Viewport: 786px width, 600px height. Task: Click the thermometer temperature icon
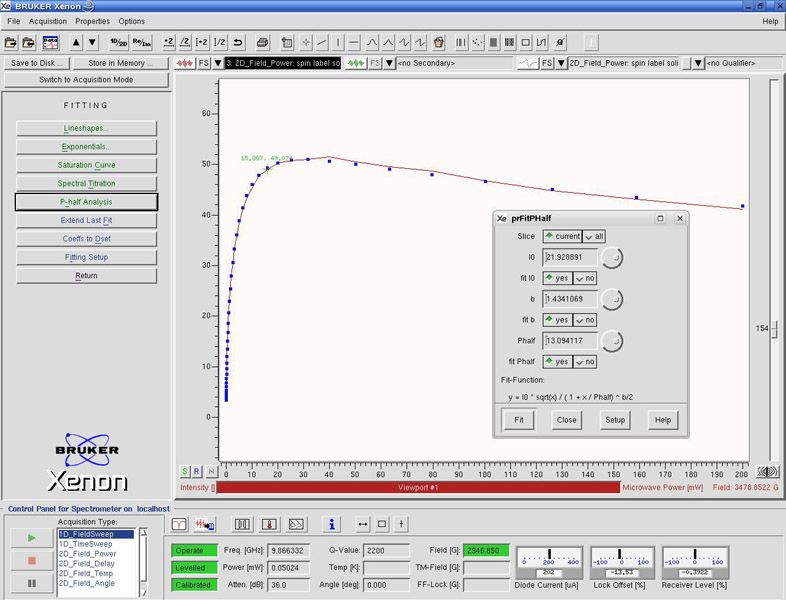click(x=269, y=524)
